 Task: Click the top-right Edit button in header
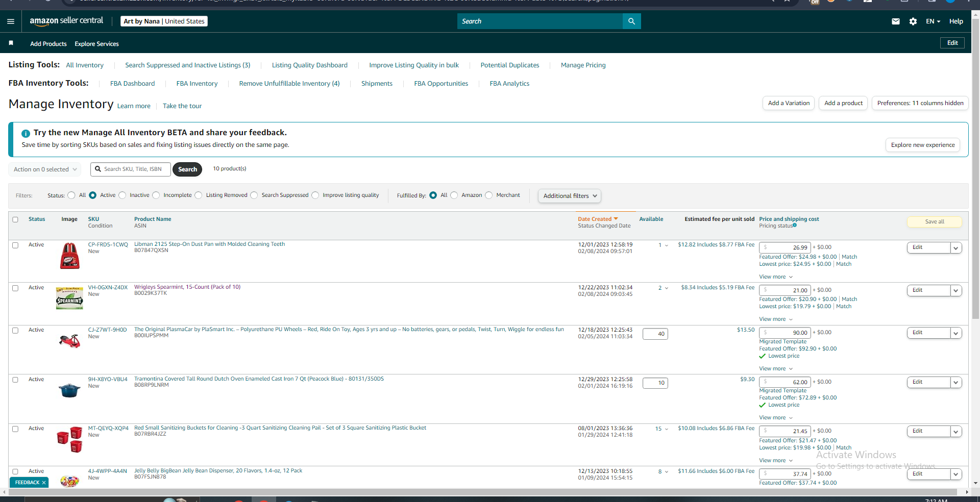pyautogui.click(x=952, y=43)
